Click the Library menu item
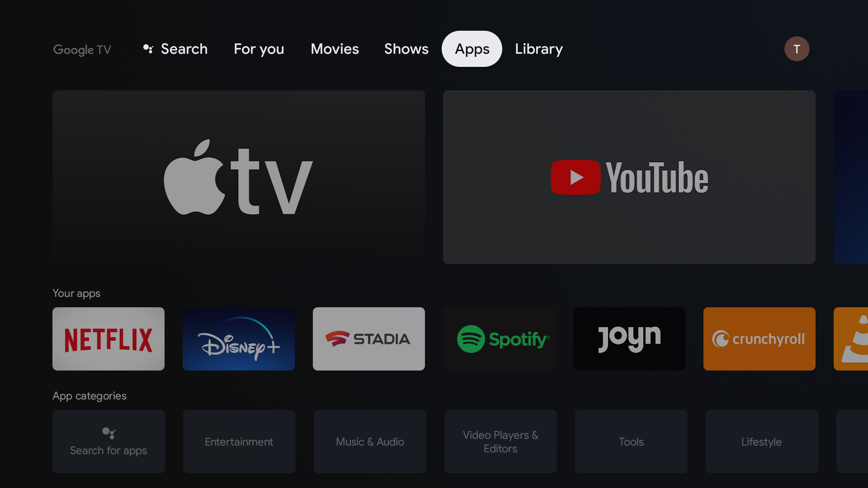Viewport: 868px width, 488px height. (539, 48)
